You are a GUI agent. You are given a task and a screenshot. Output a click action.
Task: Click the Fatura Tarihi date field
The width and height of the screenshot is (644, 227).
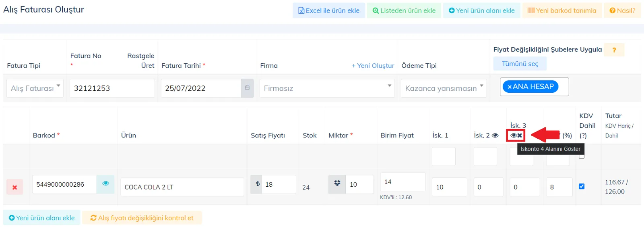click(201, 88)
